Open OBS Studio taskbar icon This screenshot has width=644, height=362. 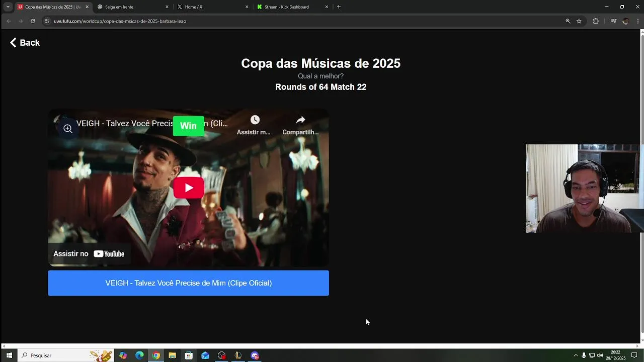pos(222,355)
